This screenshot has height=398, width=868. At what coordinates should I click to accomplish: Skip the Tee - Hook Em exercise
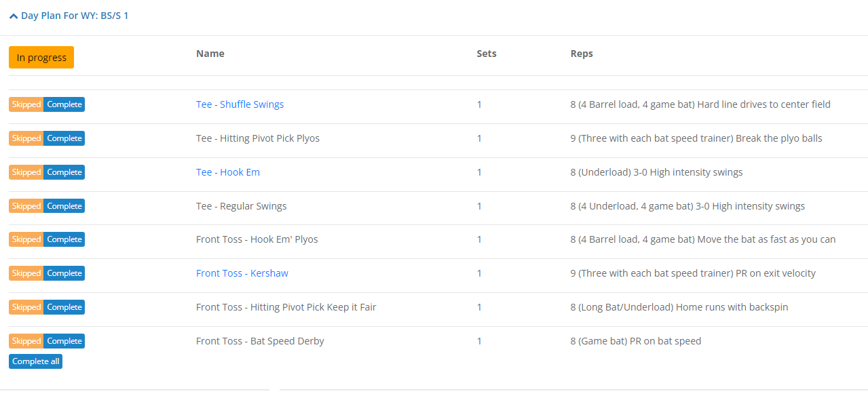click(x=26, y=172)
